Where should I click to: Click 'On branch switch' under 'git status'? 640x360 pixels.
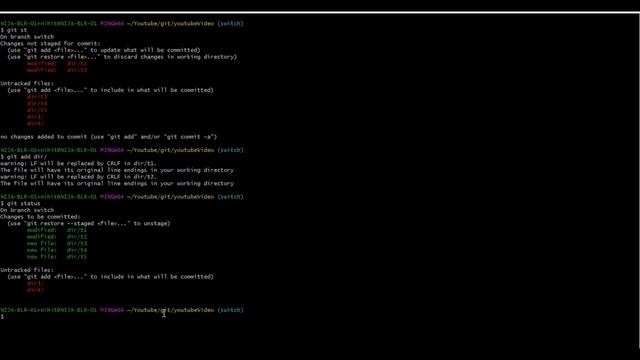[x=27, y=210]
